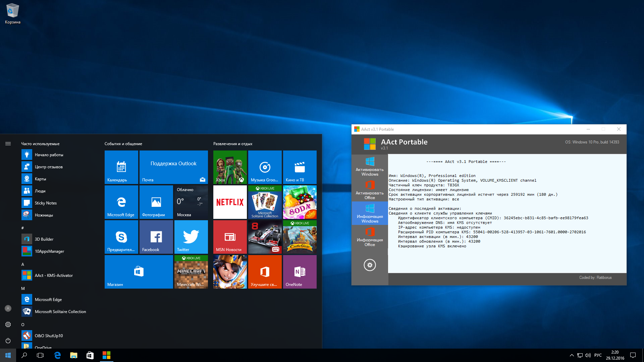Image resolution: width=644 pixels, height=362 pixels.
Task: Switch to AAct taskbar button
Action: (106, 355)
